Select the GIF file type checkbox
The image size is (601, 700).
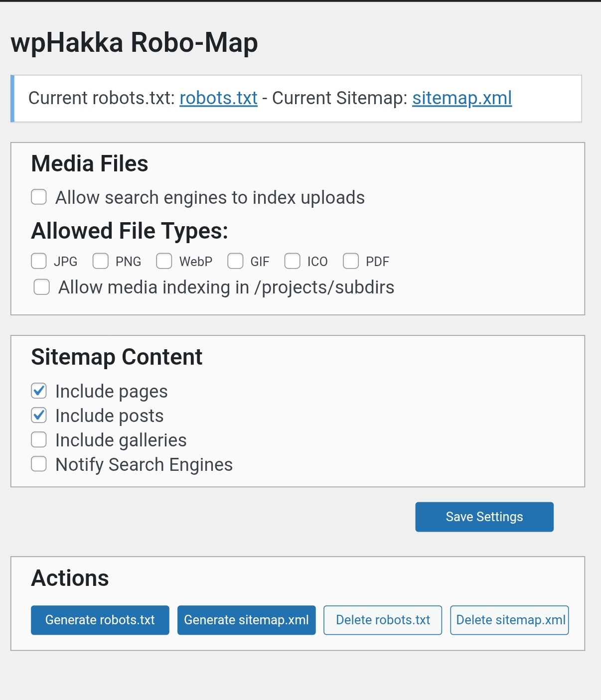point(235,261)
